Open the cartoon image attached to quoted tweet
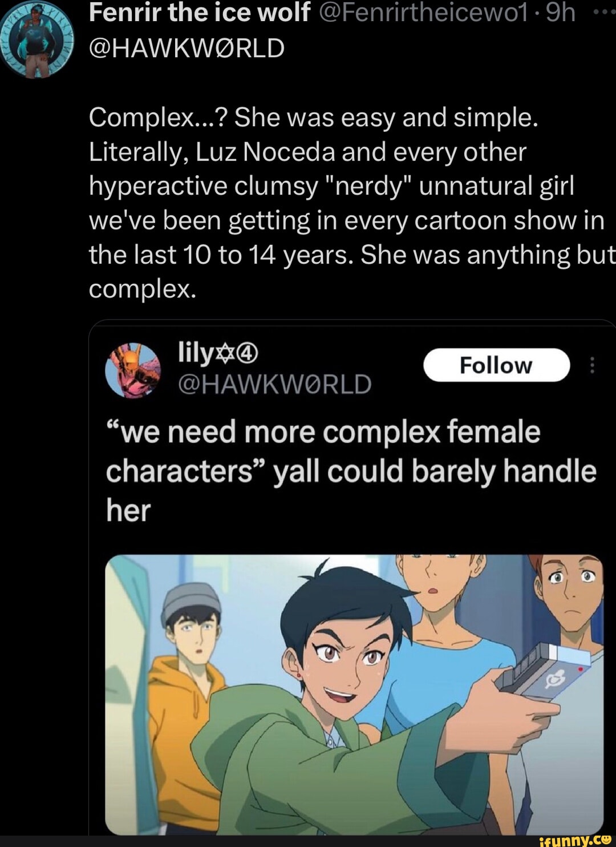Viewport: 616px width, 847px height. click(354, 694)
